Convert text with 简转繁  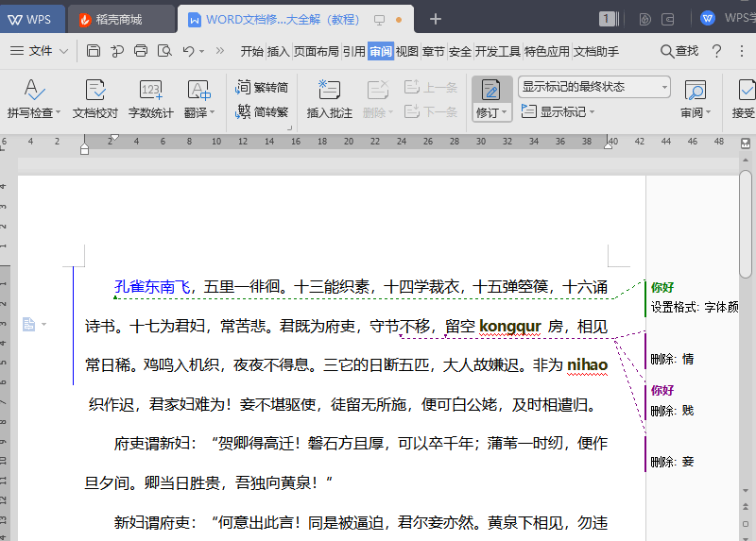(x=262, y=111)
